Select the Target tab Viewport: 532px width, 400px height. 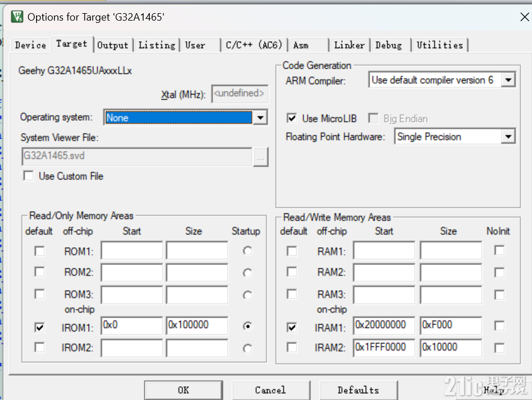click(72, 44)
